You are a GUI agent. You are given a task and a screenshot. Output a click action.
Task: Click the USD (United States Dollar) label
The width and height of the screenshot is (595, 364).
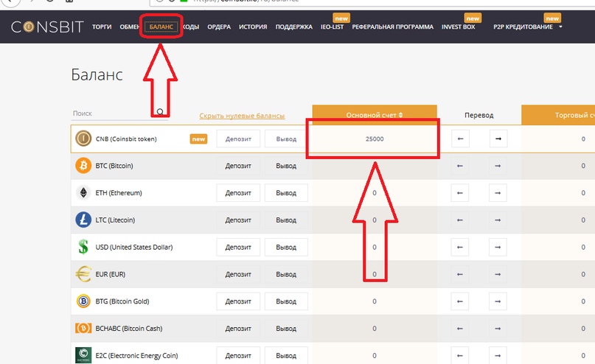point(134,248)
